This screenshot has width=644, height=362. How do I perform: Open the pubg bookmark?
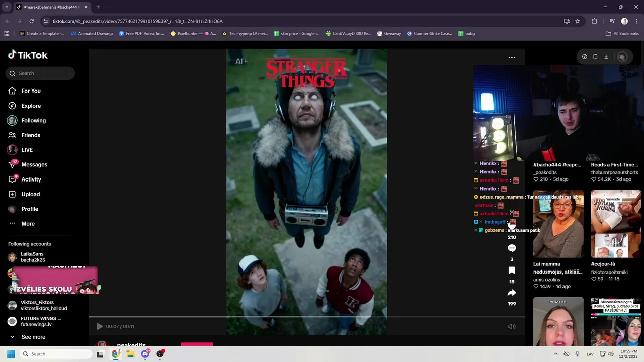pos(466,34)
